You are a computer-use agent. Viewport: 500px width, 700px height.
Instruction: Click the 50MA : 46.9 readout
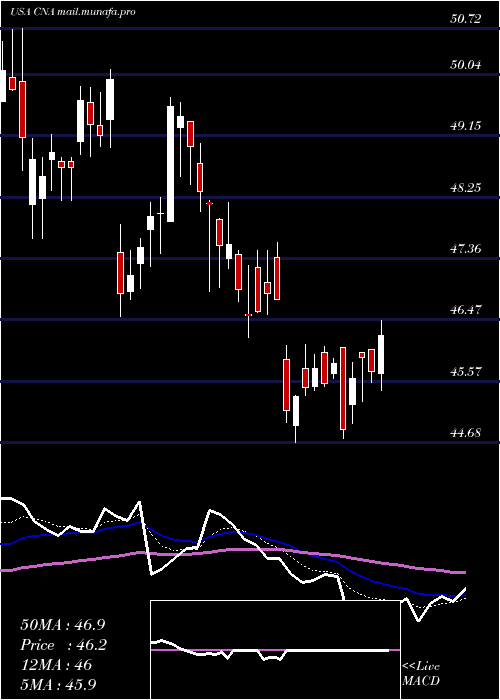(x=63, y=625)
